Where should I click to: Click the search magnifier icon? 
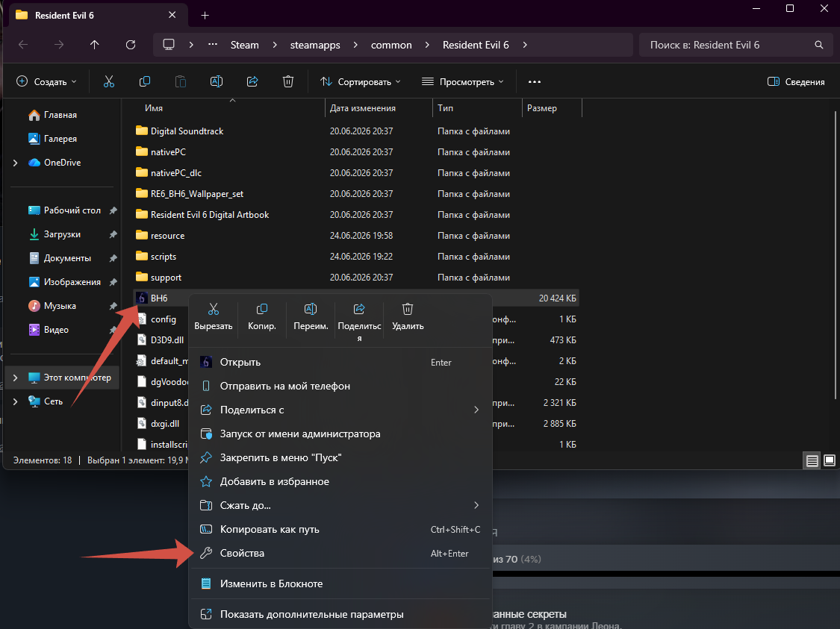(x=818, y=45)
